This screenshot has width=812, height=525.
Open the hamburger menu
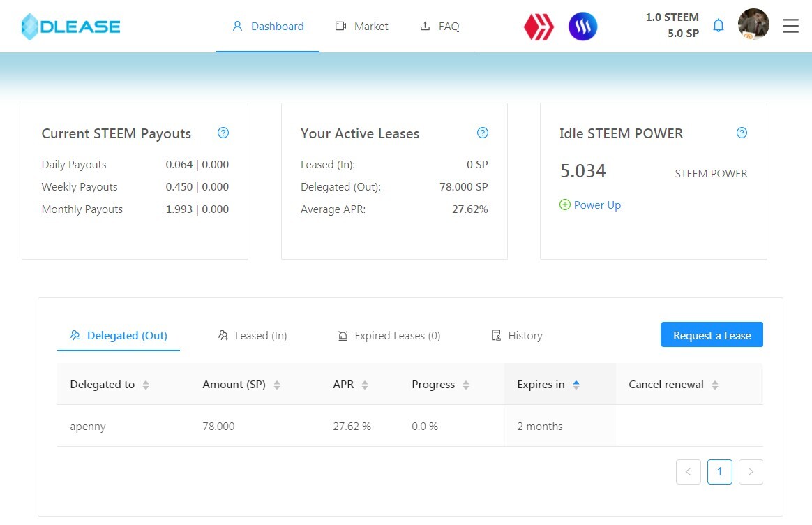[x=790, y=26]
